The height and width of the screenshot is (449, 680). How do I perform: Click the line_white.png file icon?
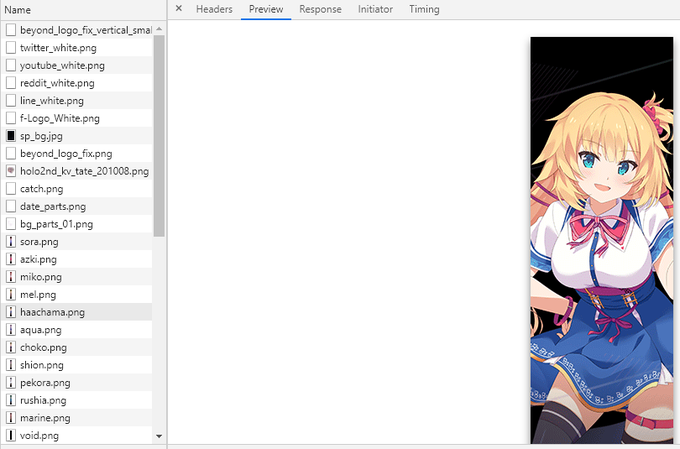tap(11, 101)
